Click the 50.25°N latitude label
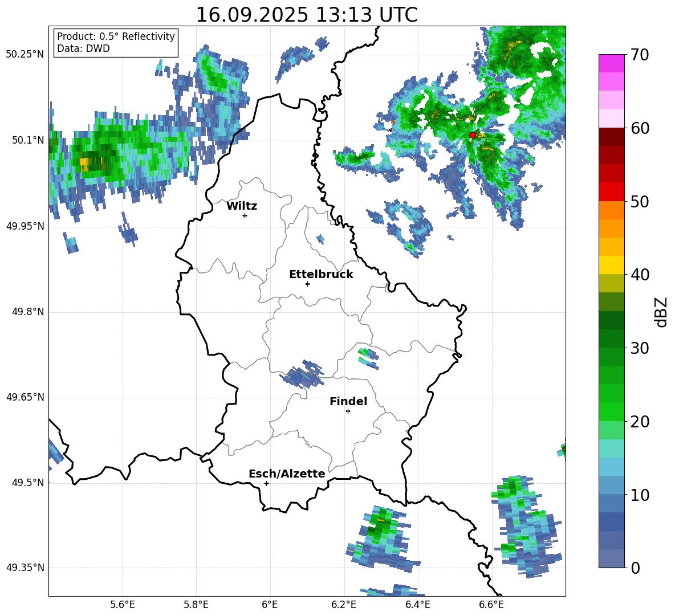Screen dimensions: 675x616 pos(25,55)
